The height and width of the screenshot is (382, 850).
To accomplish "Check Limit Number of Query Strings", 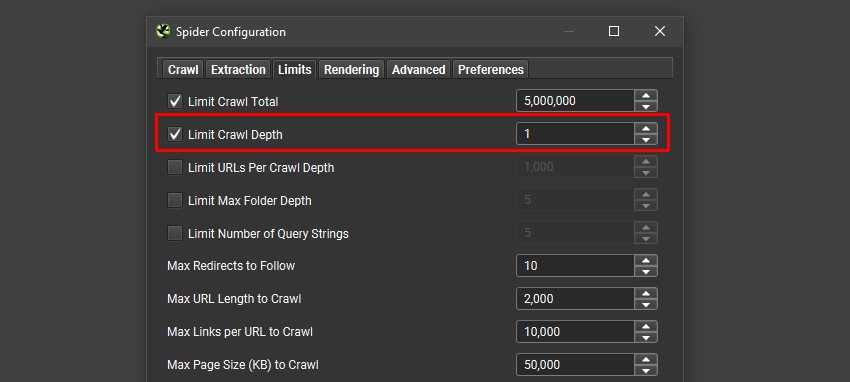I will [175, 234].
